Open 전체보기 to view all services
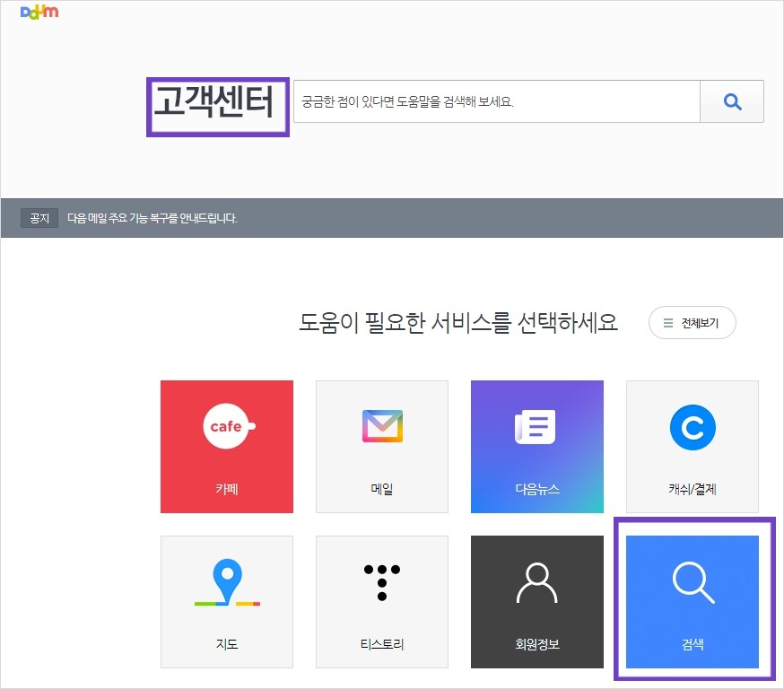Viewport: 784px width, 689px height. pos(692,322)
